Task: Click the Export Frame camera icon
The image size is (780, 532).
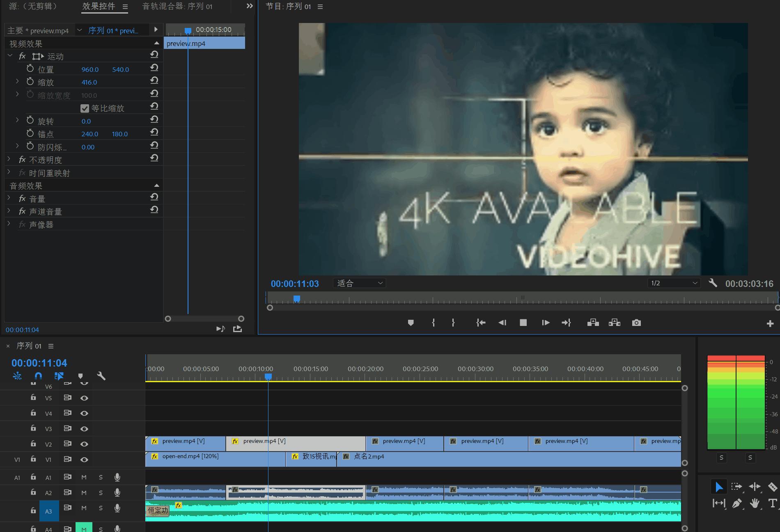Action: tap(636, 323)
